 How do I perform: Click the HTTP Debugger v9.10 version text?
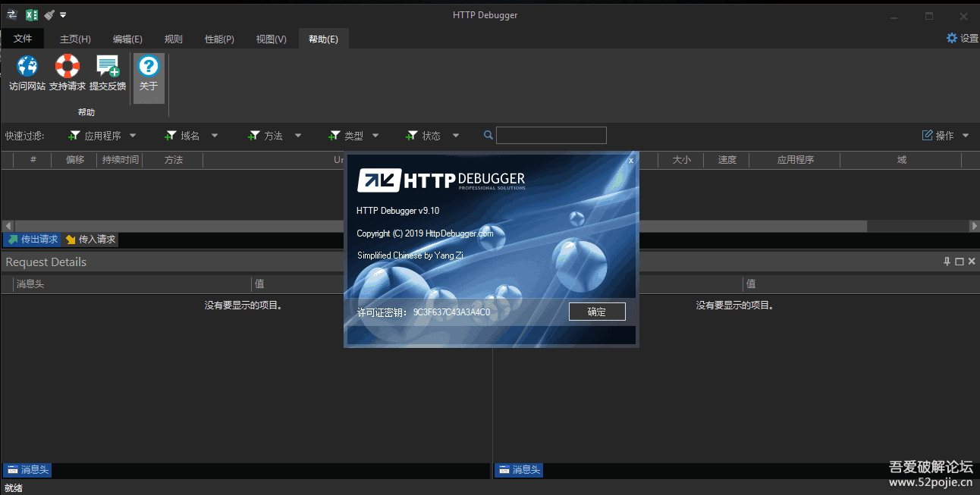coord(398,211)
